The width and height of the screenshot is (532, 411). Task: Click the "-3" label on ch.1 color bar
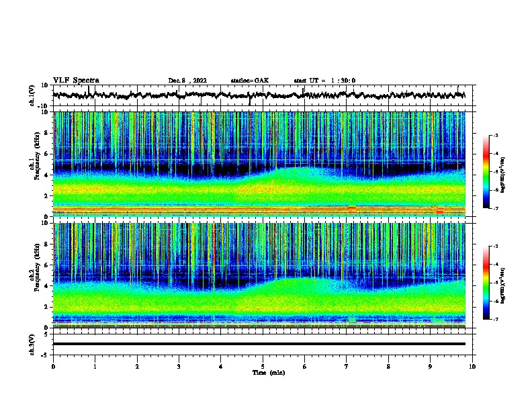(496, 136)
